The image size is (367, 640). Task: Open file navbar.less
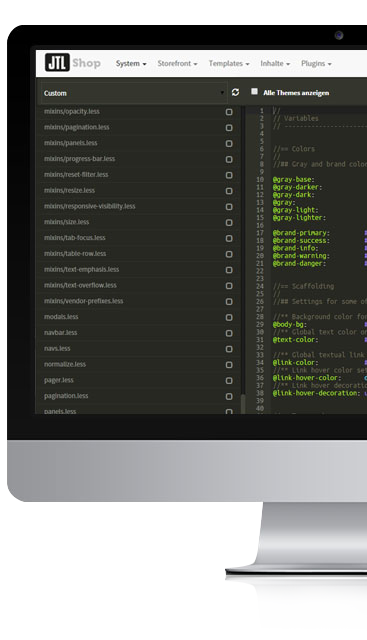pos(60,332)
